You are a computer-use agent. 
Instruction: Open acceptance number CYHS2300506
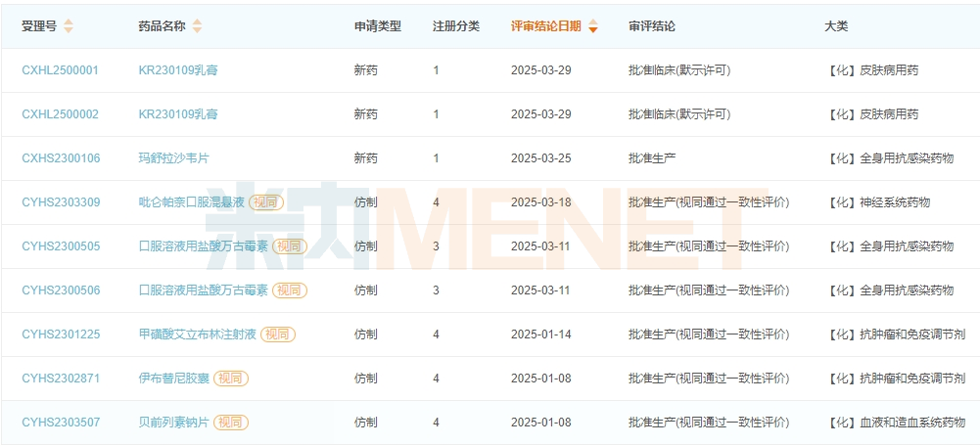61,290
